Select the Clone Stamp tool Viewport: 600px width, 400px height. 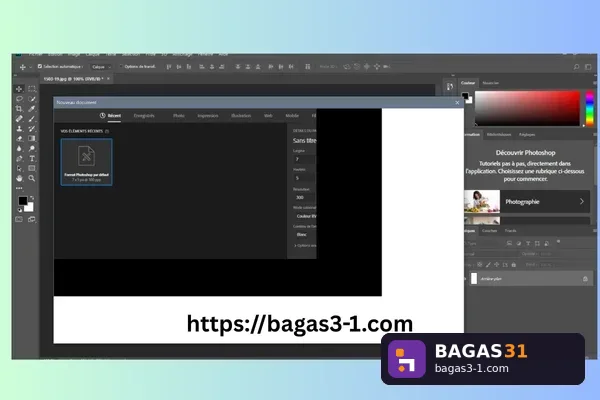[x=19, y=129]
